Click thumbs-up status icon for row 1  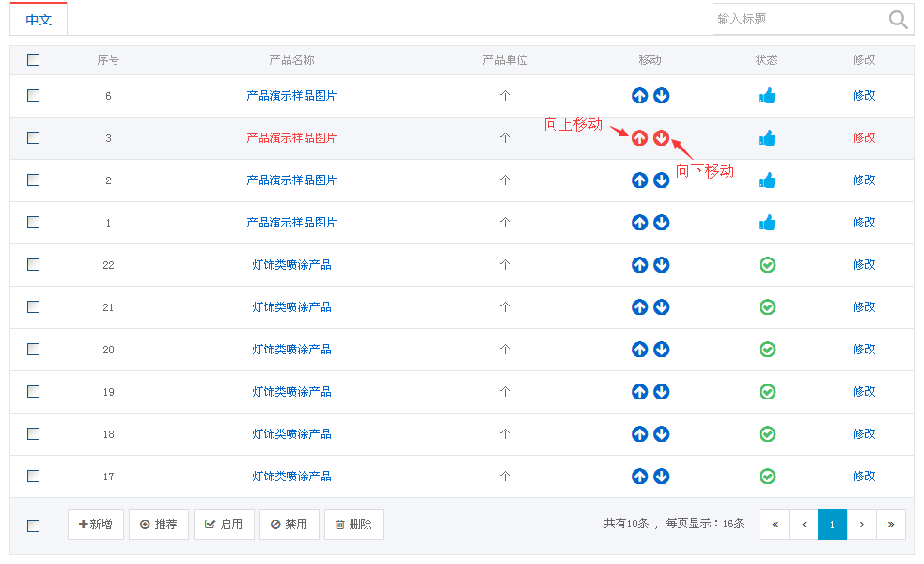click(x=767, y=223)
